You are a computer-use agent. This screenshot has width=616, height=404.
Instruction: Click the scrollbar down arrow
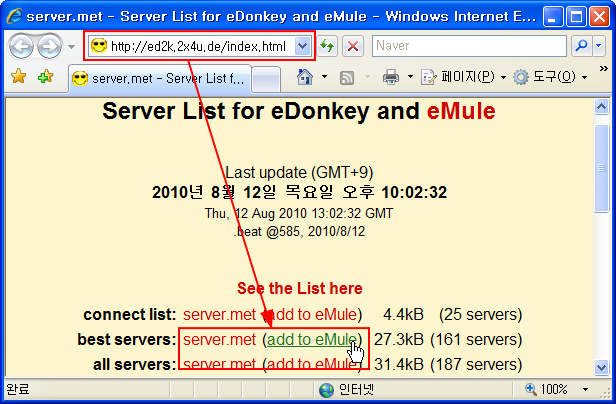[601, 367]
